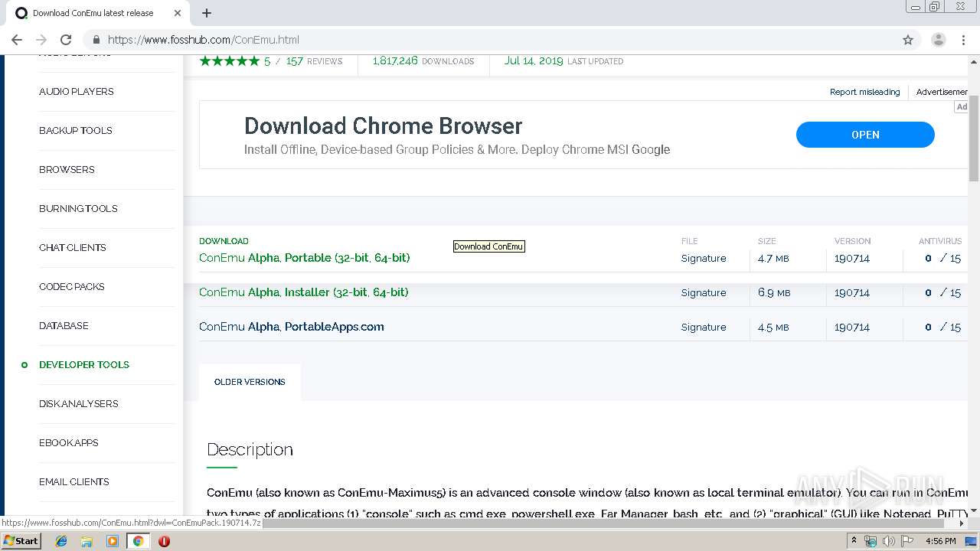Download ConEmu Alpha, Portable (32-bit, 64-bit)

(304, 258)
